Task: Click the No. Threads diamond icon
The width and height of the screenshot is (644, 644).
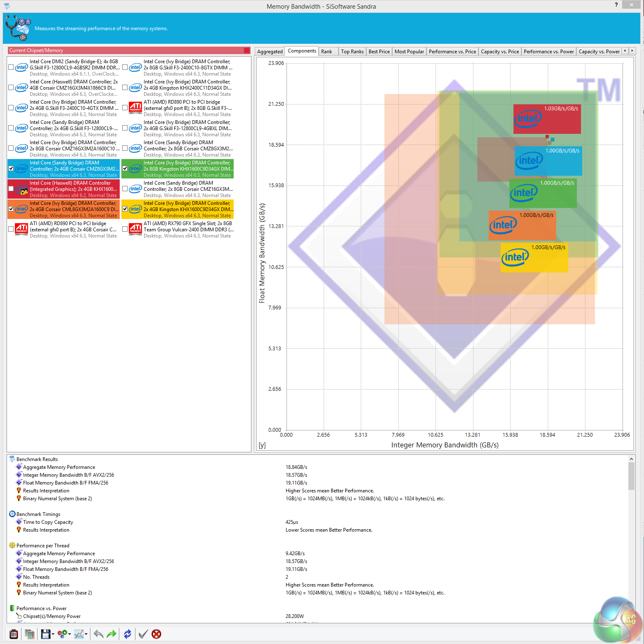Action: pos(19,577)
